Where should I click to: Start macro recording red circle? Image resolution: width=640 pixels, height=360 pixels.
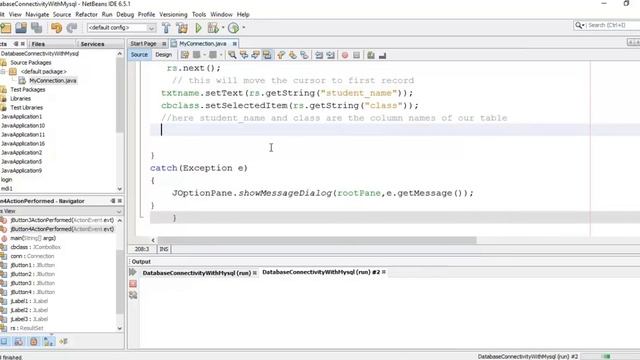[x=345, y=55]
